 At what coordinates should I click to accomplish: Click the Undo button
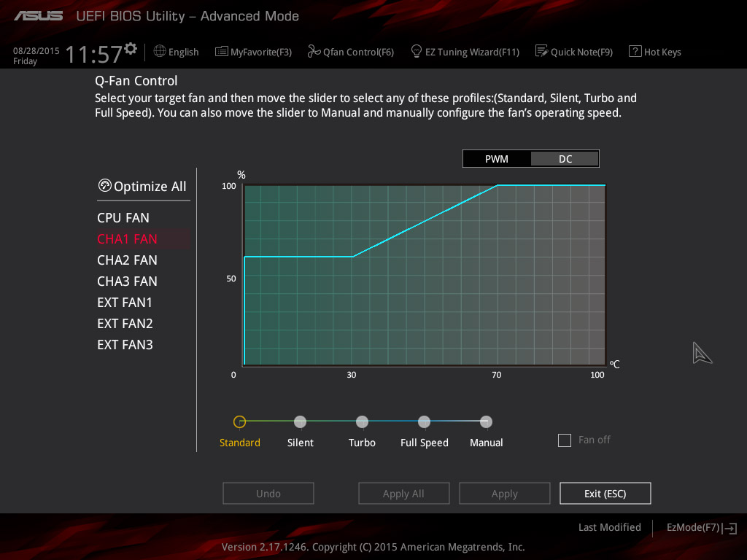point(268,494)
